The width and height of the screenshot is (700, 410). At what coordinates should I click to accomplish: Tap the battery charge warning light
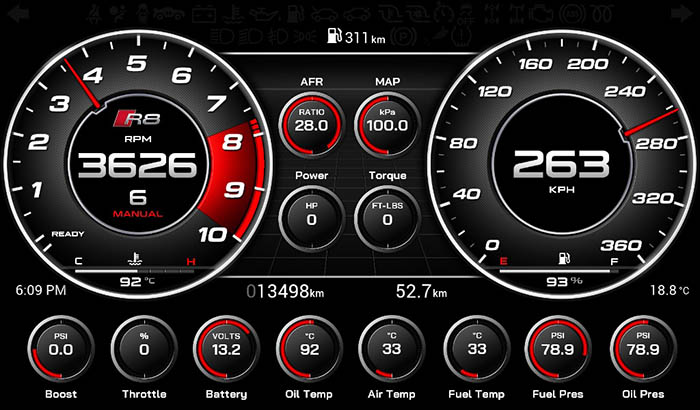(204, 15)
